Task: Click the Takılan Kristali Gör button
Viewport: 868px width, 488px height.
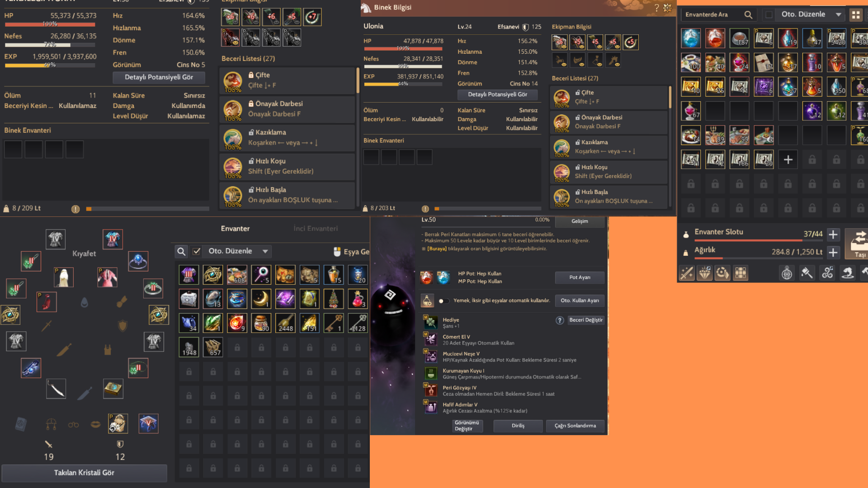Action: pos(84,473)
